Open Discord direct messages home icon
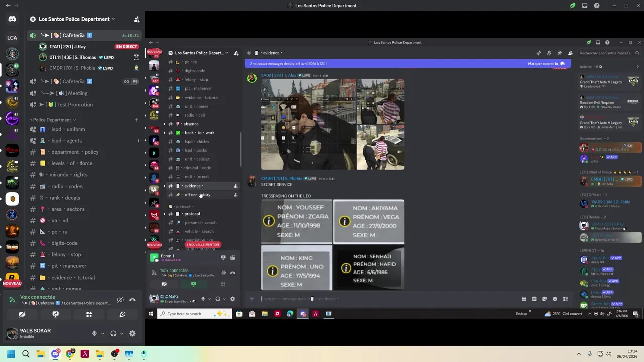 [12, 19]
